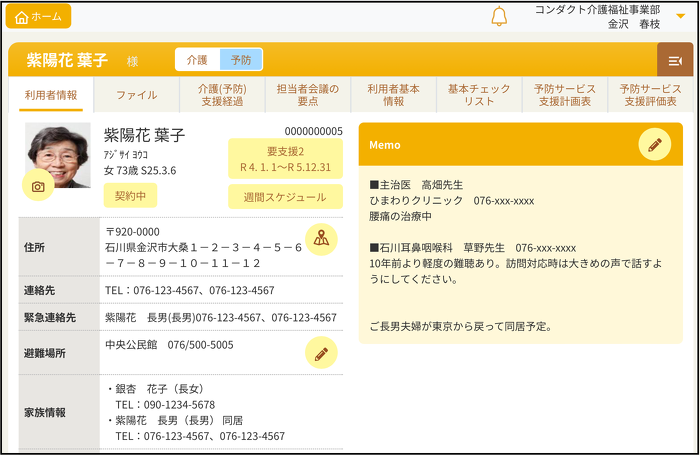700x455 pixels.
Task: Toggle to 介護 care mode
Action: (197, 60)
